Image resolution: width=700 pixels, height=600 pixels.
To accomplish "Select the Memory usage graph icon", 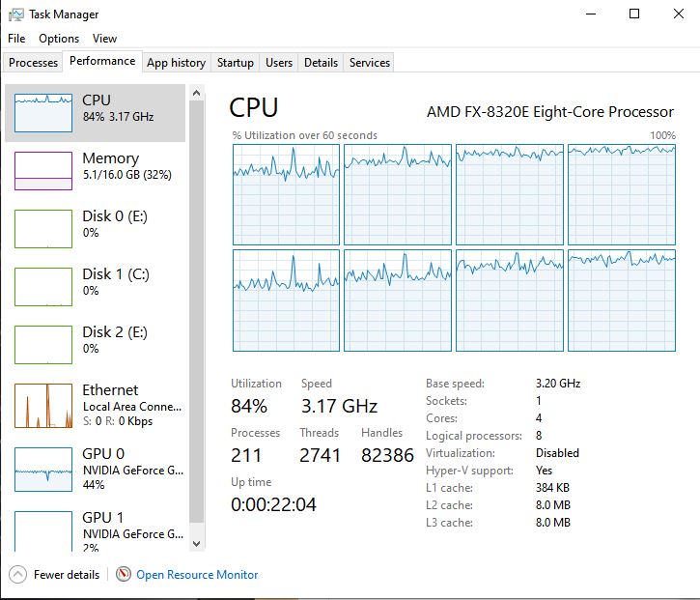I will click(43, 171).
